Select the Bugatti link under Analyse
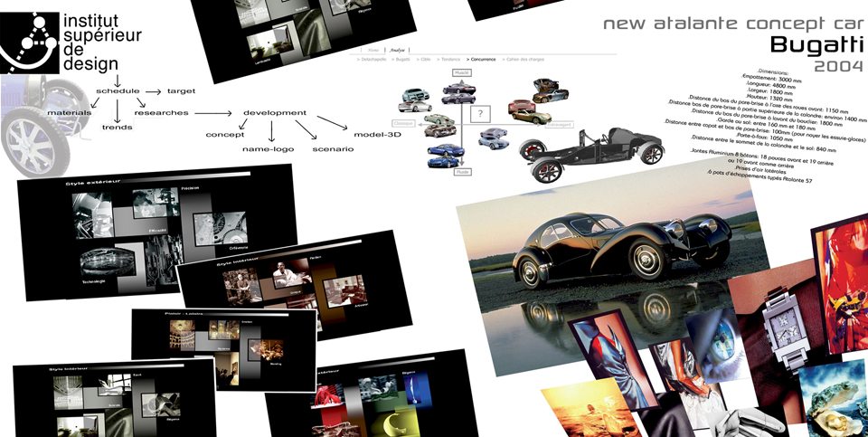This screenshot has height=437, width=868. [401, 59]
